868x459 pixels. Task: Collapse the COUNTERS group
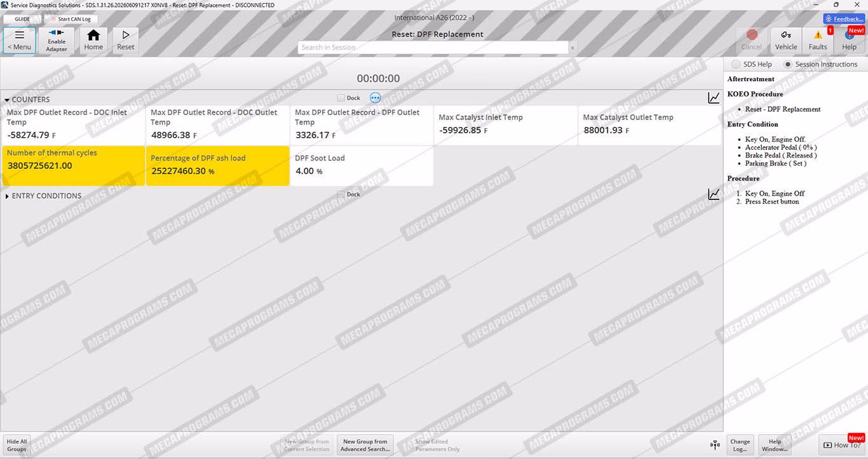(x=7, y=100)
